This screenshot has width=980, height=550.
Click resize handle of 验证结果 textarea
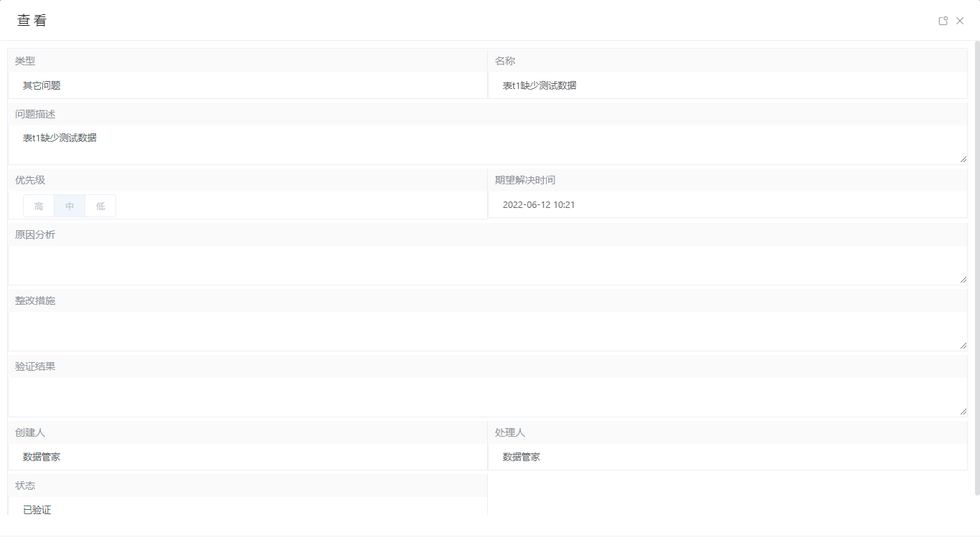[x=963, y=412]
